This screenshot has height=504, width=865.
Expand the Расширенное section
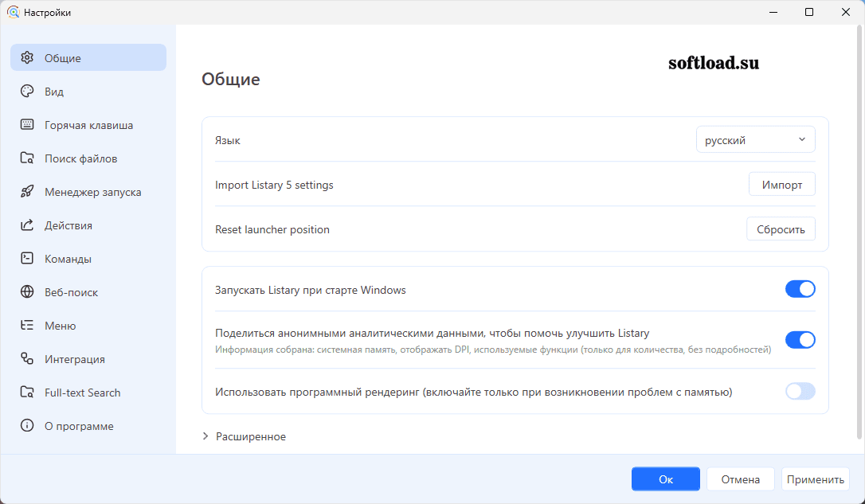(244, 436)
